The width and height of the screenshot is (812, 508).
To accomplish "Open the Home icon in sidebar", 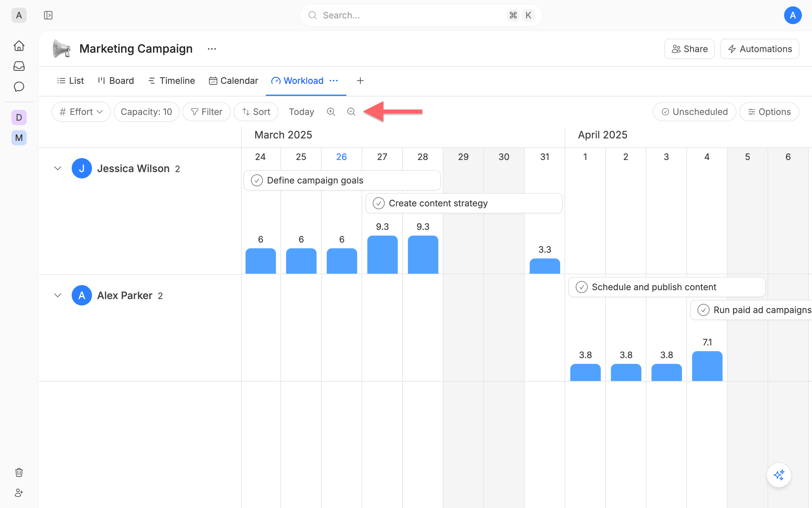I will 19,45.
